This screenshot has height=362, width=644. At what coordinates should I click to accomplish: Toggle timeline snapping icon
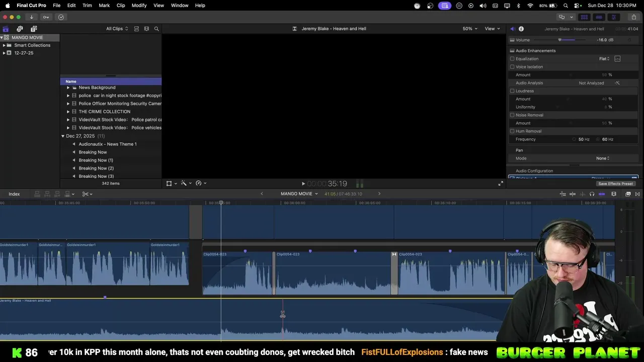[601, 194]
